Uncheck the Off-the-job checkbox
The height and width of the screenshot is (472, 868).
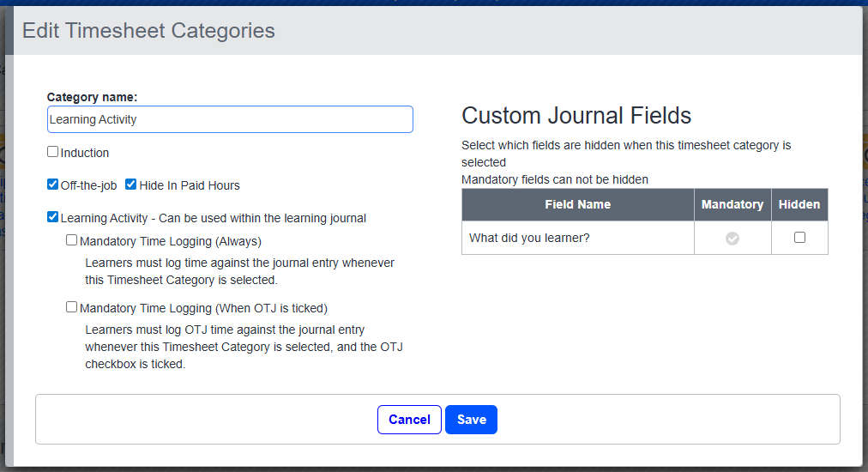(53, 185)
